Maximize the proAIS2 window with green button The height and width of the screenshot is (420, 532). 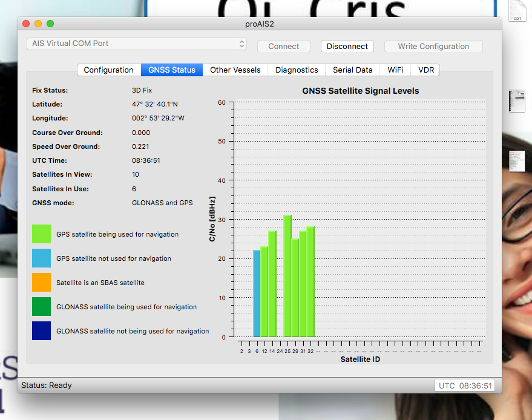(x=50, y=24)
